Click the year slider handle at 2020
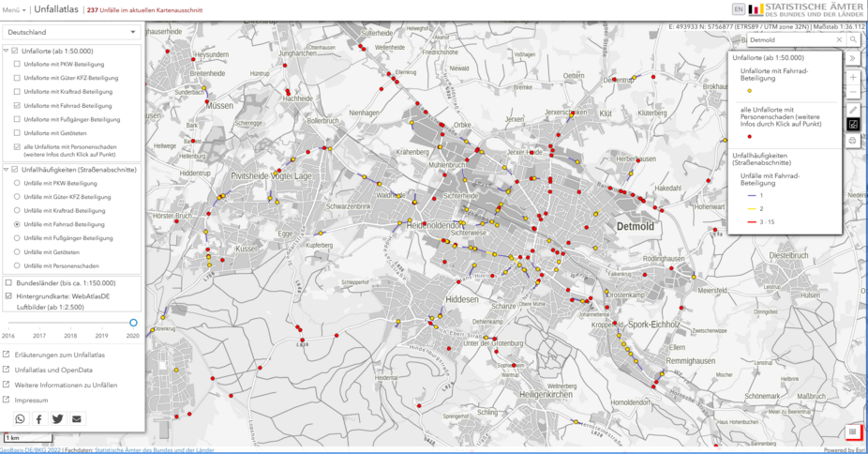 133,323
